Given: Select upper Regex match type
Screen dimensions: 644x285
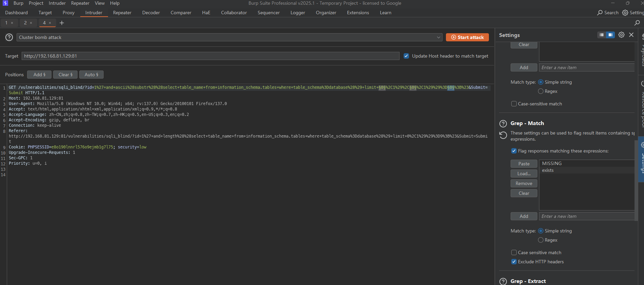Looking at the screenshot, I should pyautogui.click(x=541, y=91).
